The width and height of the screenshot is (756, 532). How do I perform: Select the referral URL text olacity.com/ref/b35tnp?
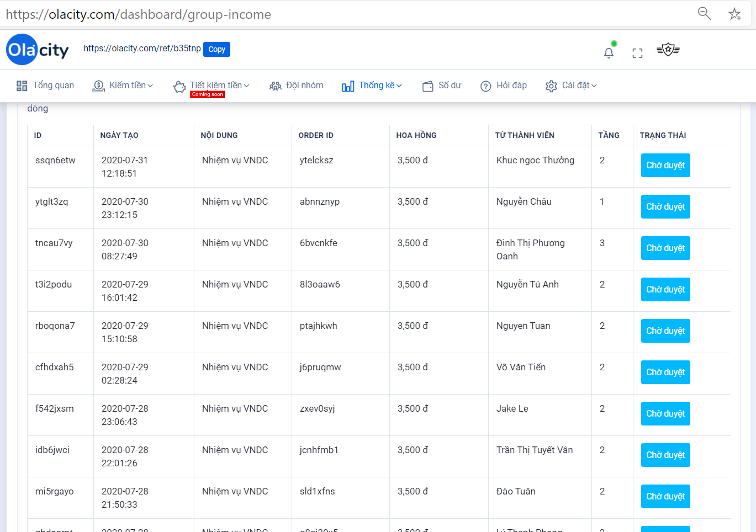pyautogui.click(x=142, y=49)
